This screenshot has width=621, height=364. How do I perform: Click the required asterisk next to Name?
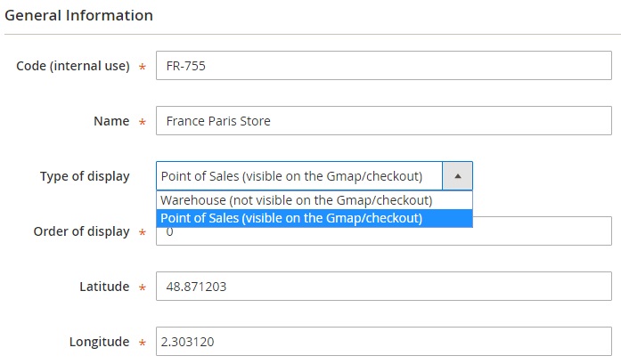point(143,124)
